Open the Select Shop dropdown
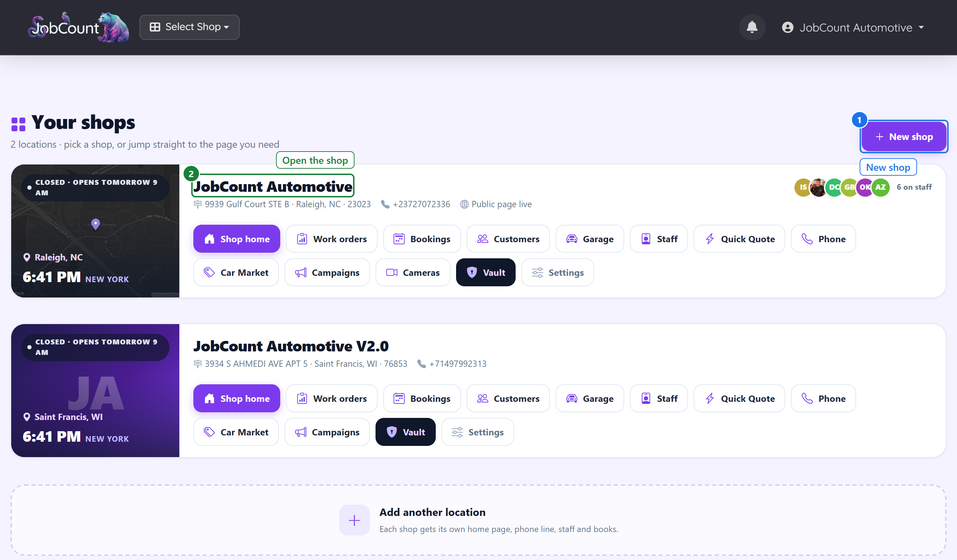Screen dimensions: 957x560 [189, 27]
